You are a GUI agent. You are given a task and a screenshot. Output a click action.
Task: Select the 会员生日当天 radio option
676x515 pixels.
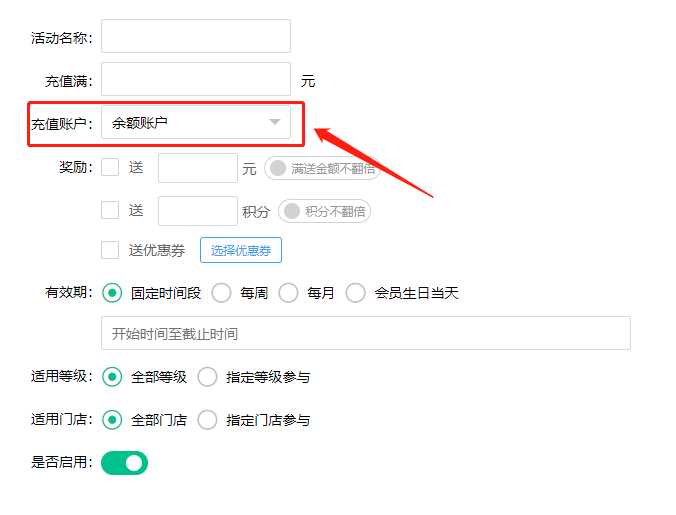tap(355, 293)
